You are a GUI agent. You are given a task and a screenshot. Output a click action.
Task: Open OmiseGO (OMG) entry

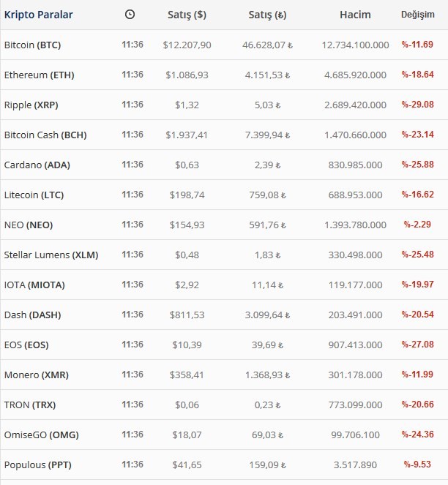point(41,435)
